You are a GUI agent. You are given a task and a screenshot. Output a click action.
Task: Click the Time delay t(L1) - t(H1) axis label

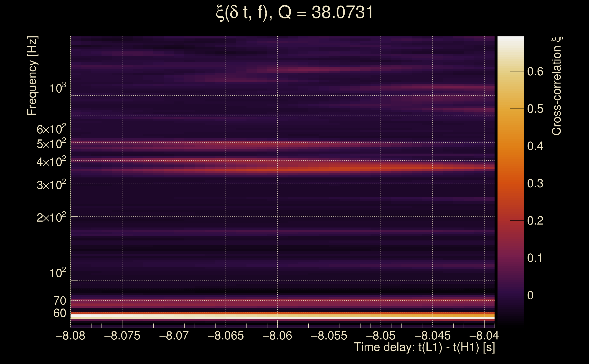coord(424,347)
